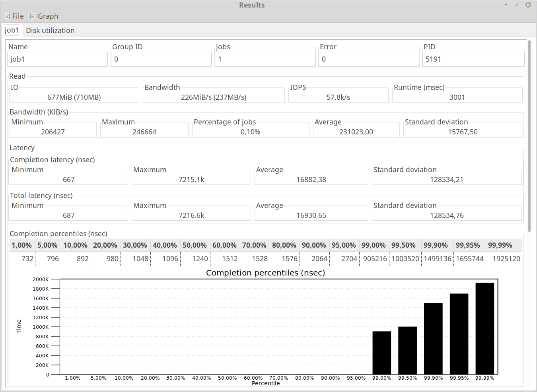Screen dimensions: 537x392
Task: Minimize the Results window
Action: [506, 5]
